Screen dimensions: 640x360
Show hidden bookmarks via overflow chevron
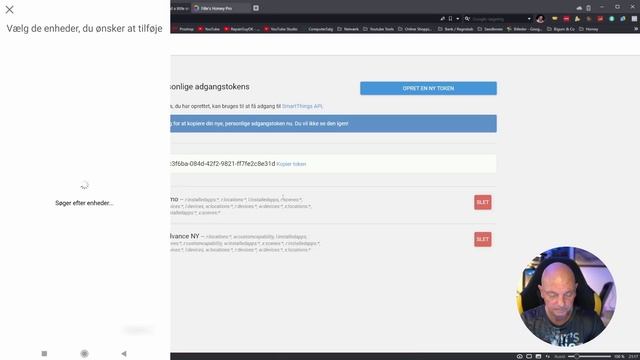[x=636, y=29]
